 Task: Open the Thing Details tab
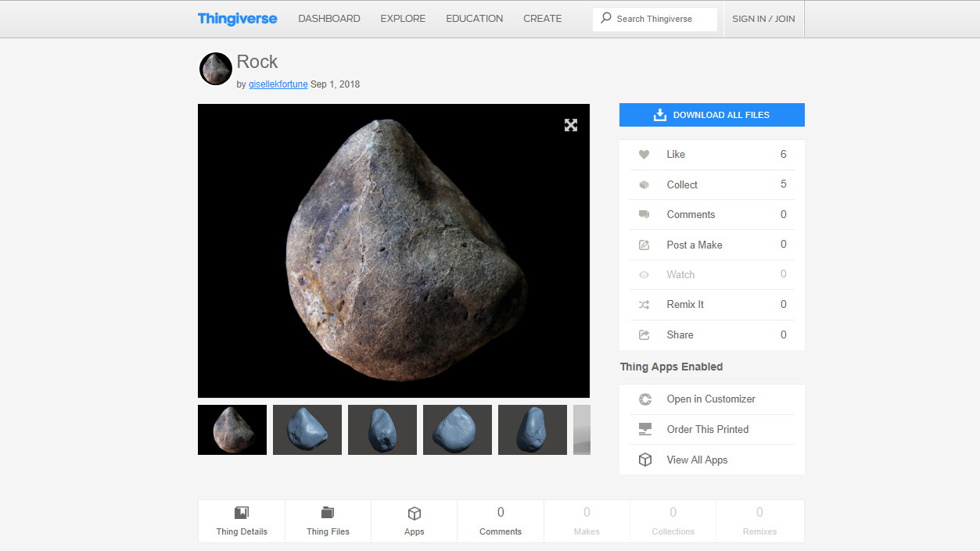point(242,521)
